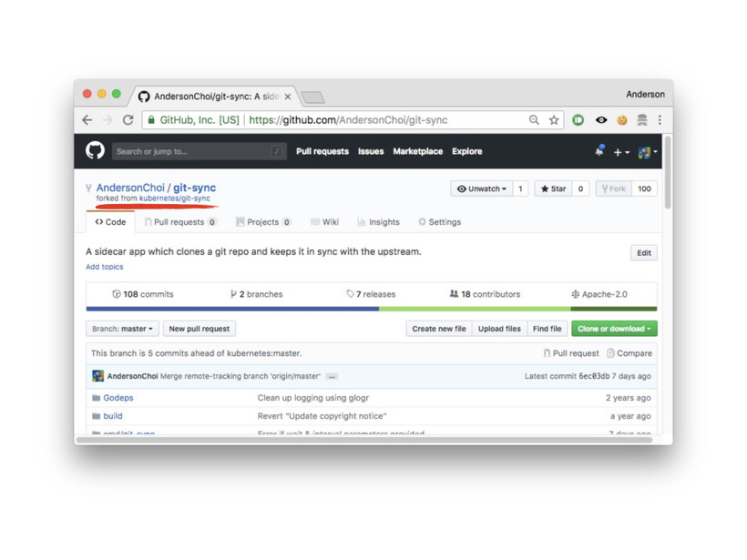747x560 pixels.
Task: Click New pull request button
Action: (x=200, y=329)
